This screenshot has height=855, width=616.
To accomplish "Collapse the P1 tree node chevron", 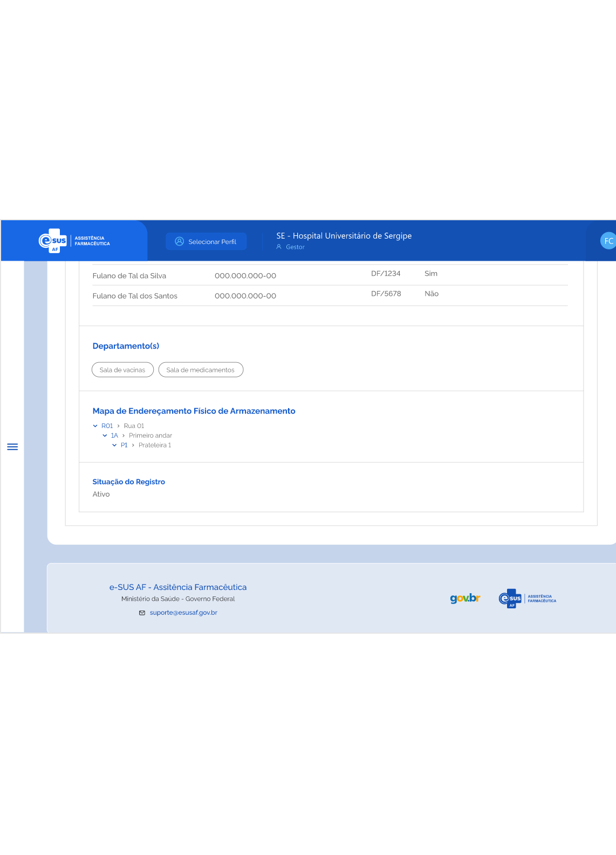I will point(114,445).
